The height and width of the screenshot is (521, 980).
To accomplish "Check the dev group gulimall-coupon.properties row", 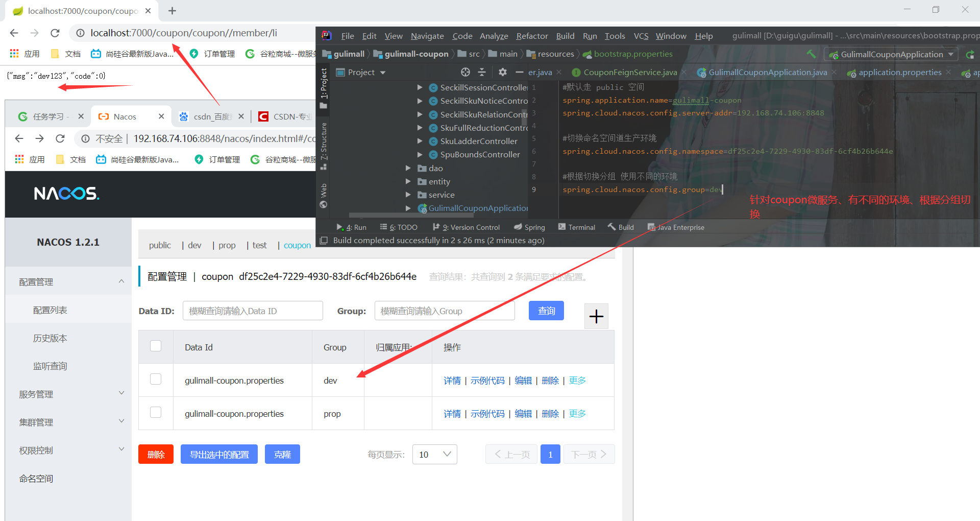I will click(x=156, y=379).
